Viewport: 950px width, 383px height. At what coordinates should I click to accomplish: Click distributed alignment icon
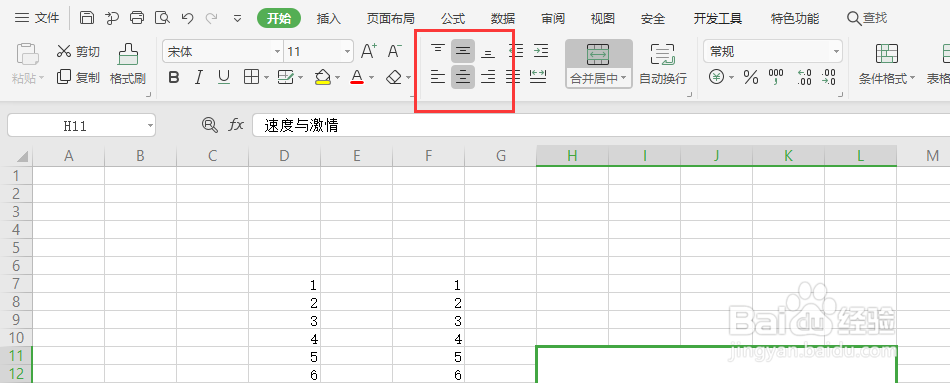point(538,77)
